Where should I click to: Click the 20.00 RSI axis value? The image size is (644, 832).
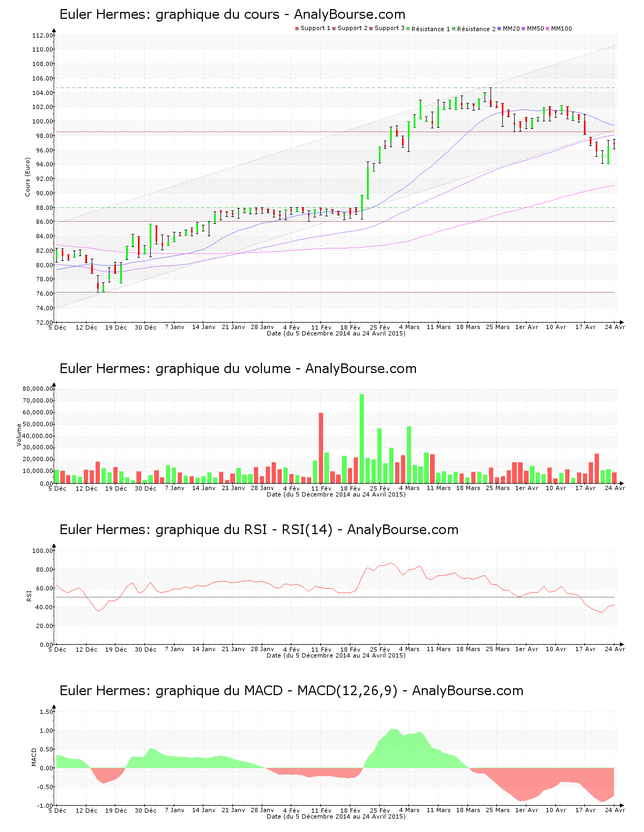point(44,626)
